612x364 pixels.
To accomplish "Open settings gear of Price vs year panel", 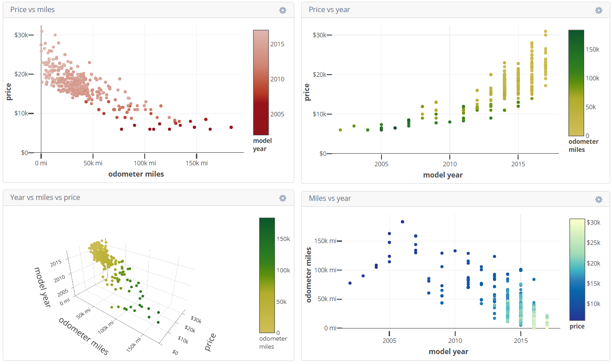I will 599,10.
